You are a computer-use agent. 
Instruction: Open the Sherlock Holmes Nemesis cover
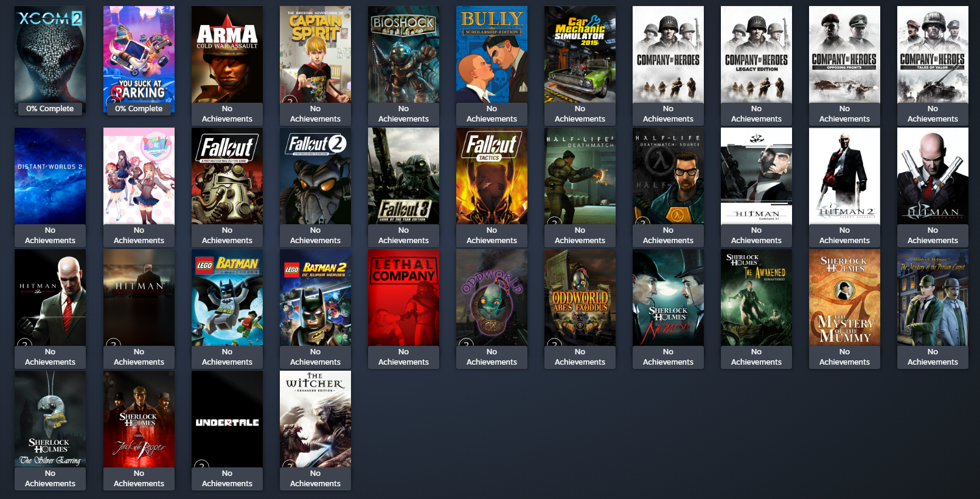[668, 298]
